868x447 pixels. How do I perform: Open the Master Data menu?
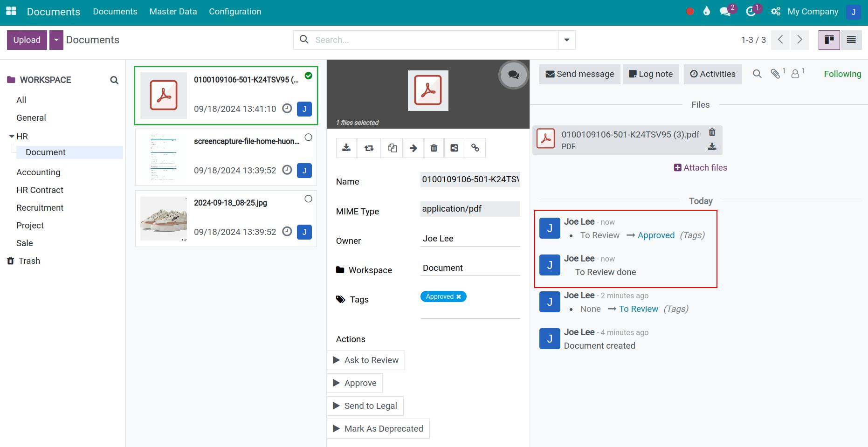(173, 12)
